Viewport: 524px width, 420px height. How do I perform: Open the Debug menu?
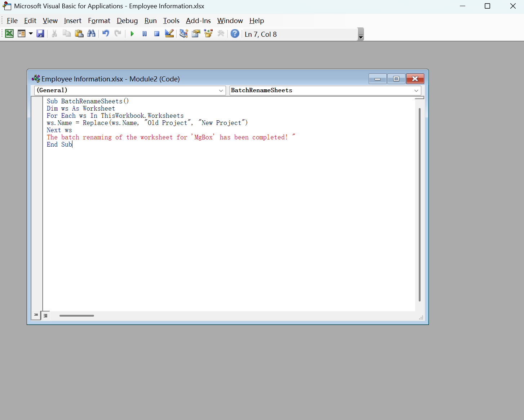(127, 21)
